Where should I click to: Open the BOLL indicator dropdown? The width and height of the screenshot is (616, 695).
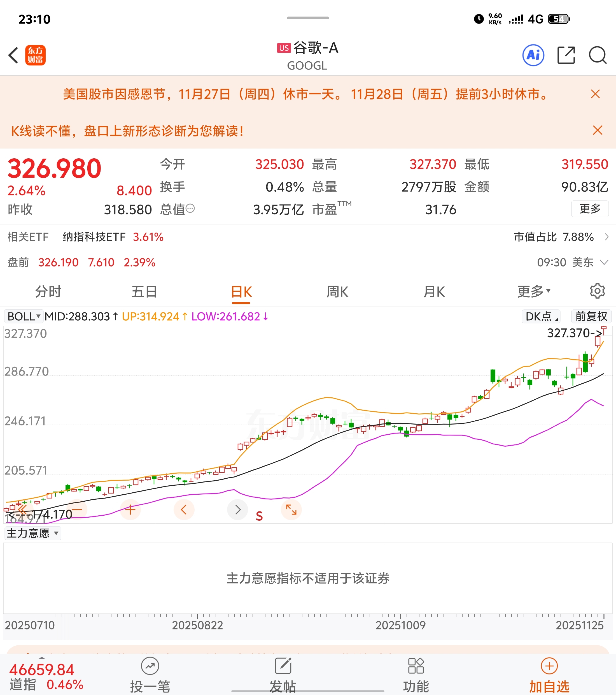click(x=24, y=316)
